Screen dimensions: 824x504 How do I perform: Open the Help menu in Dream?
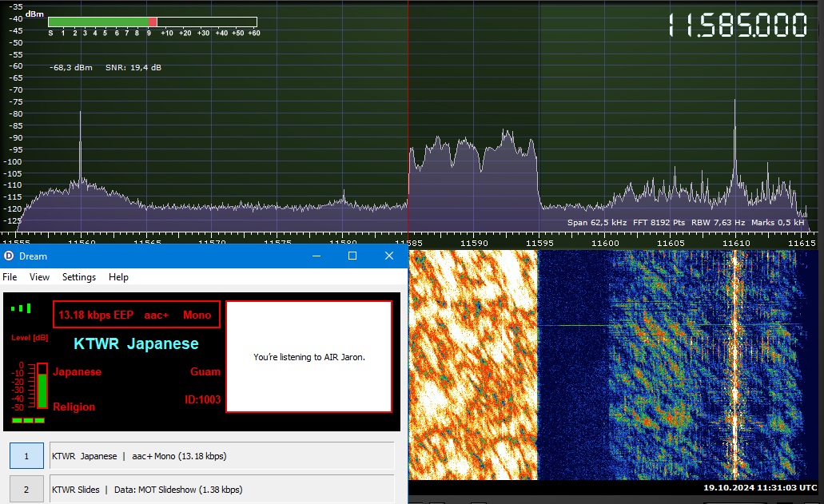[x=118, y=277]
